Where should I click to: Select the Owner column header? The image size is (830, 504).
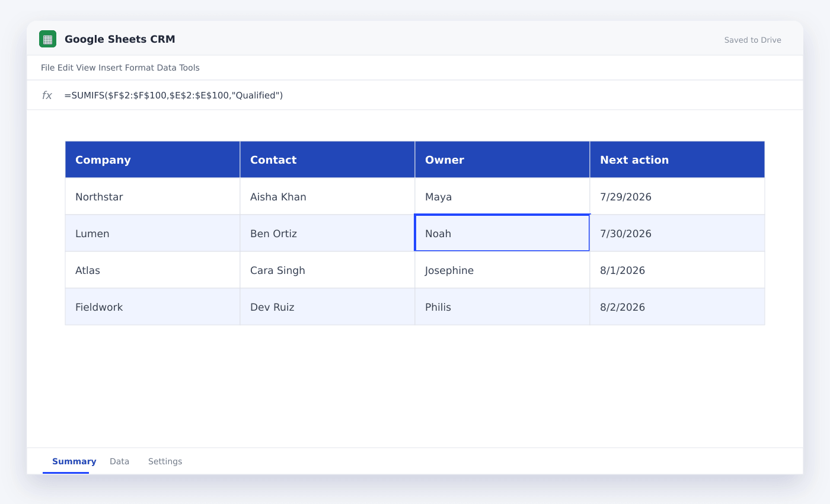502,160
